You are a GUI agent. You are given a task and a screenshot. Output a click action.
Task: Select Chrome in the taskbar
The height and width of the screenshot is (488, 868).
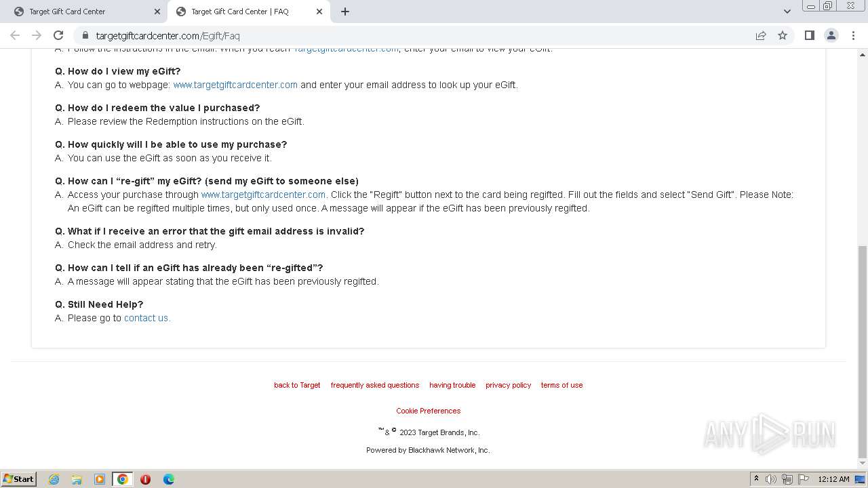[123, 479]
